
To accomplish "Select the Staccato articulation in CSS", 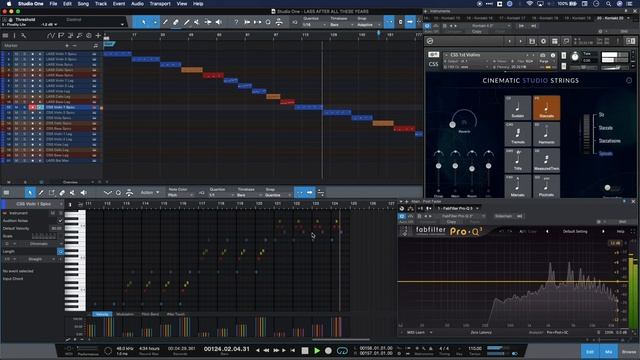I will coord(547,108).
